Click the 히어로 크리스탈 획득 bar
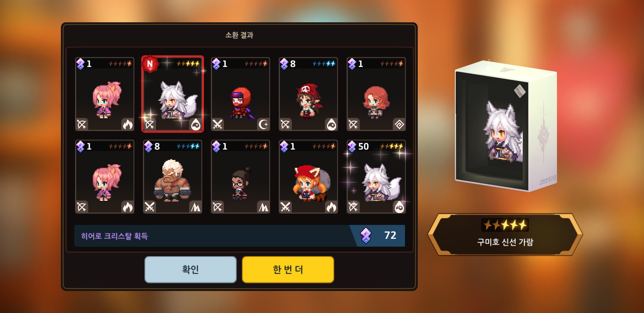 coord(240,236)
